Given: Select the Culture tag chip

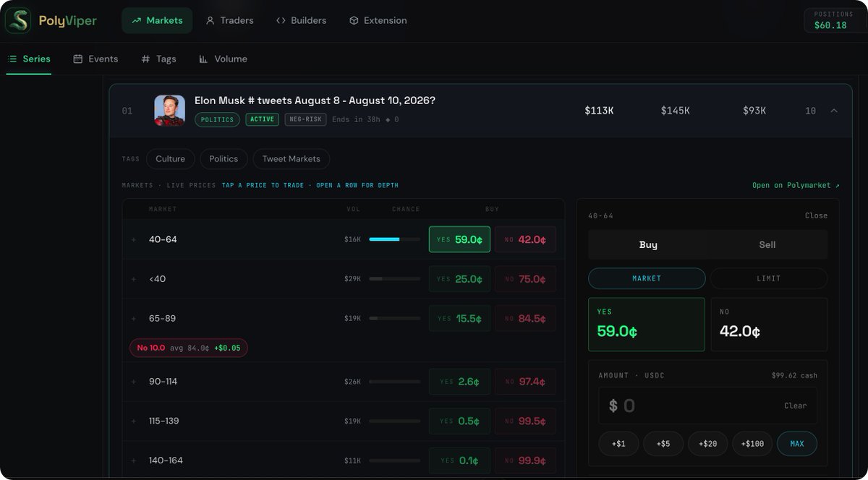Looking at the screenshot, I should pos(170,159).
